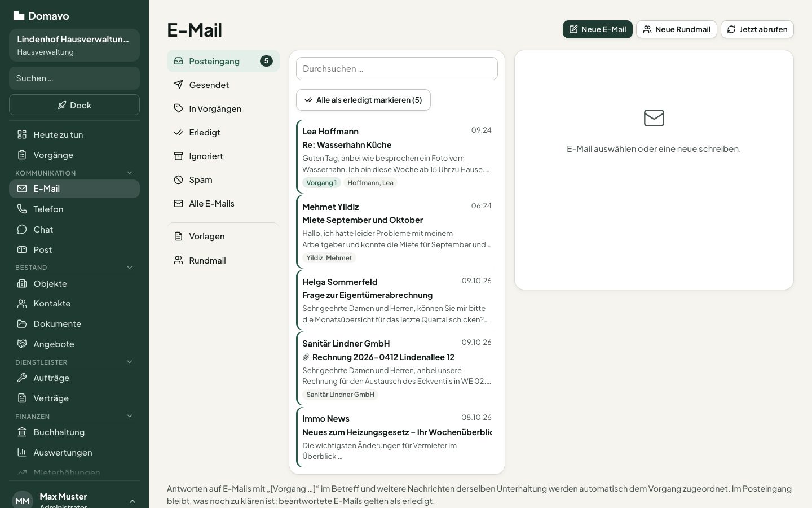812x508 pixels.
Task: Click the Chat bubble icon
Action: tap(22, 229)
